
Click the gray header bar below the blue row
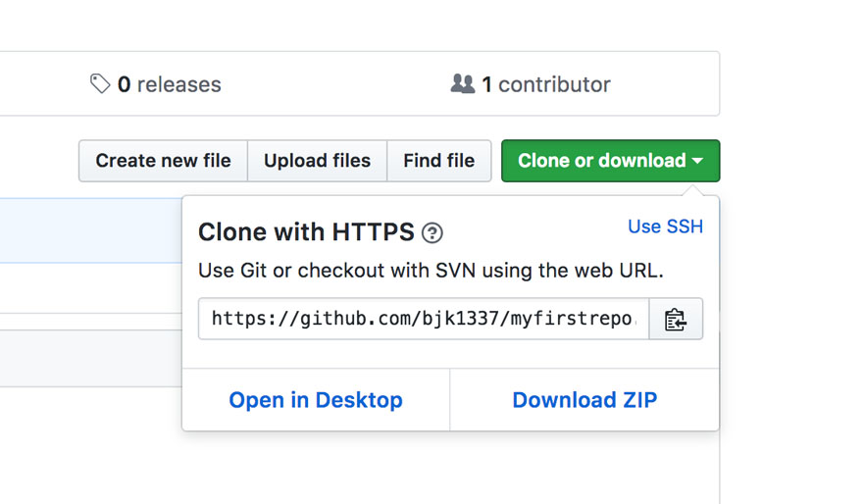pyautogui.click(x=88, y=358)
